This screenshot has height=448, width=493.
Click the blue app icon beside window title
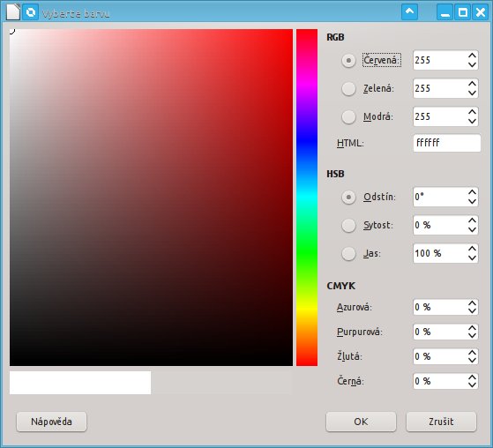[x=31, y=12]
